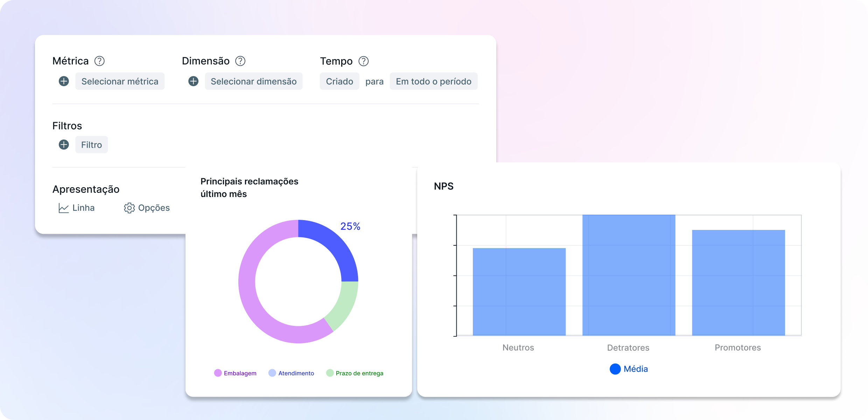Viewport: 868px width, 420px height.
Task: Open the Selecionar métrica dropdown
Action: [x=120, y=81]
